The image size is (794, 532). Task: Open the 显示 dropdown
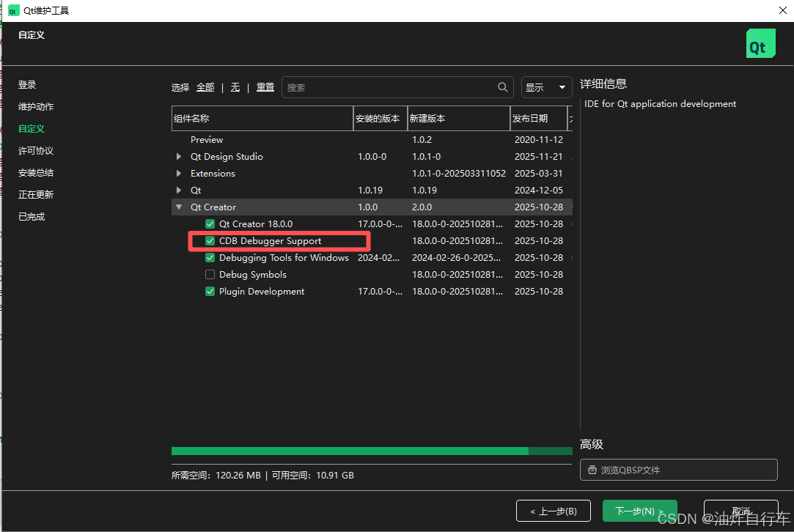coord(546,87)
